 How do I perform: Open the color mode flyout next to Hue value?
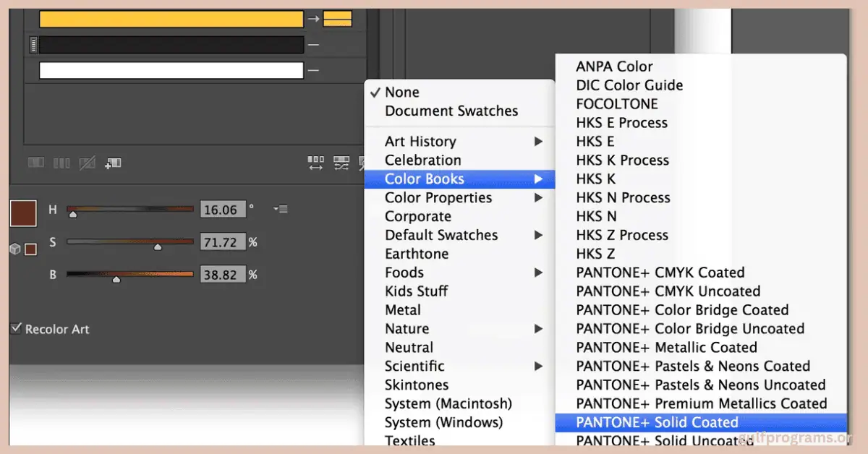click(x=279, y=210)
